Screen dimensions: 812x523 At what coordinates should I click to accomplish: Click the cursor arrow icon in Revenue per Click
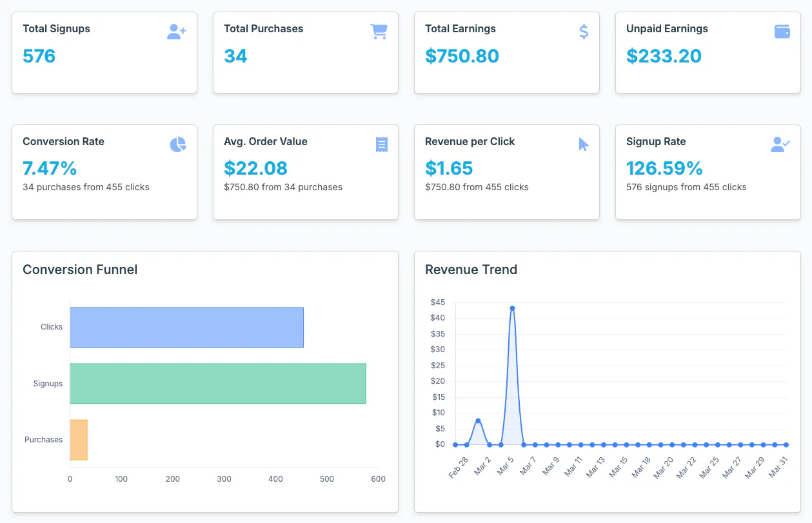[x=584, y=144]
